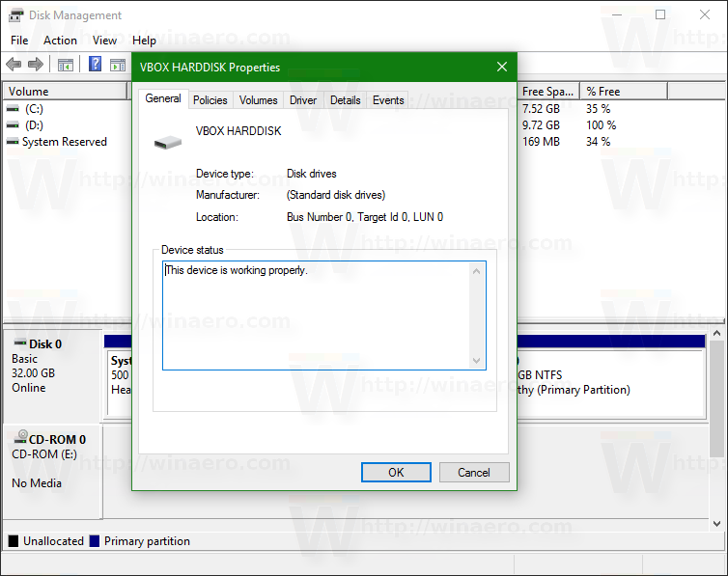
Task: Click the OK button
Action: (396, 472)
